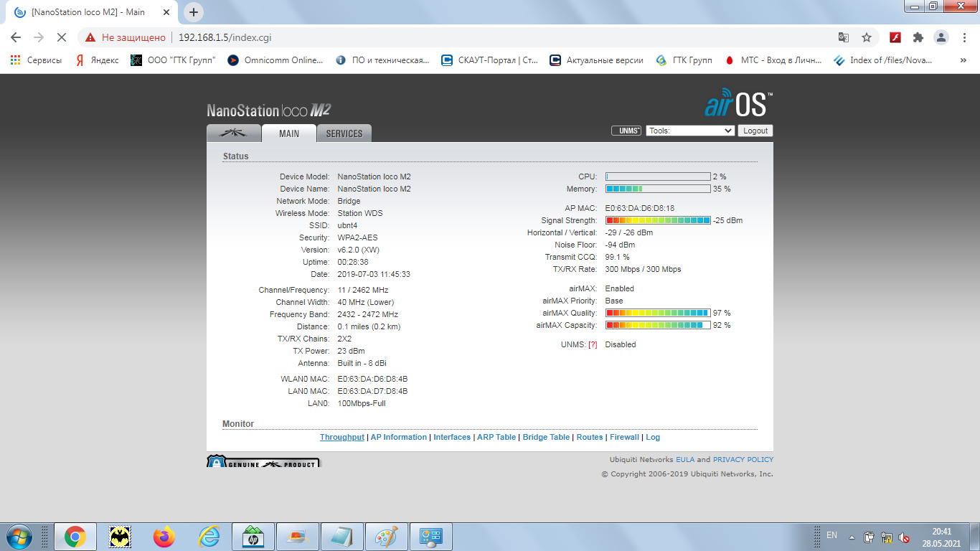
Task: Open the Extensions puzzle icon
Action: (918, 37)
